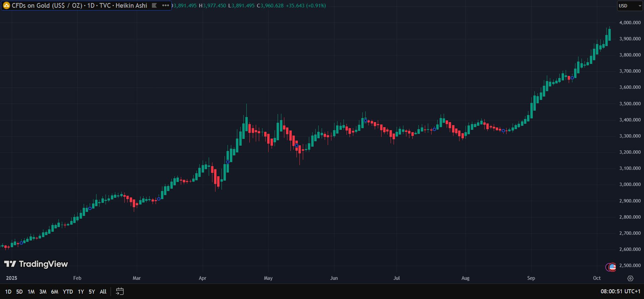This screenshot has height=299, width=644.
Task: Click the Feb time axis label
Action: point(77,278)
